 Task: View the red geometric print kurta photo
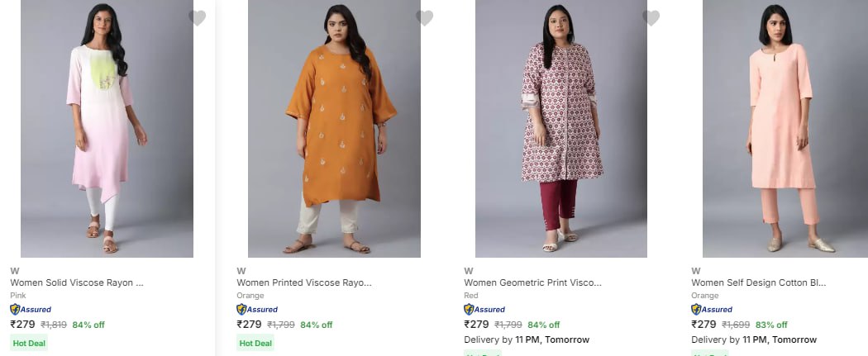pyautogui.click(x=561, y=129)
